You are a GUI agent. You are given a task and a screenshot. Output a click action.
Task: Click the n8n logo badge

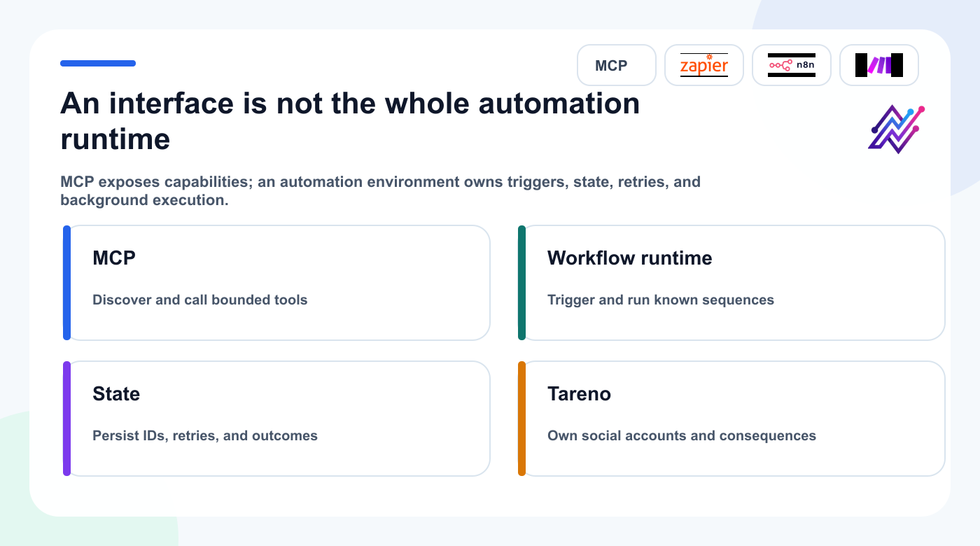(x=792, y=65)
